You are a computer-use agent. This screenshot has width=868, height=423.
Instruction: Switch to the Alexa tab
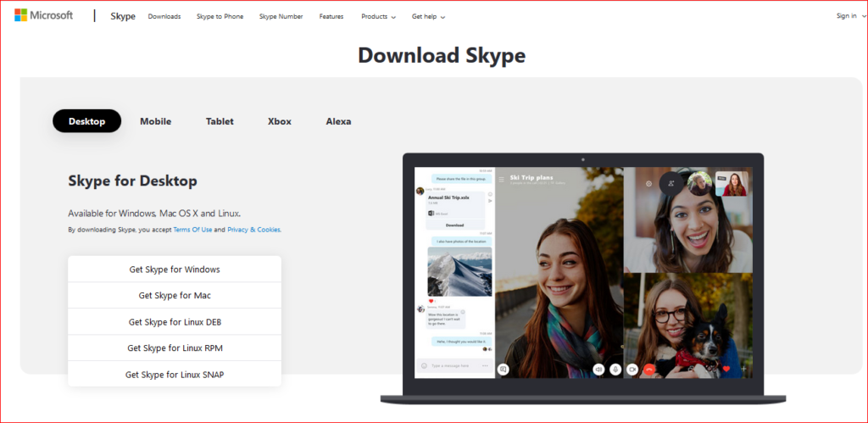click(x=338, y=121)
